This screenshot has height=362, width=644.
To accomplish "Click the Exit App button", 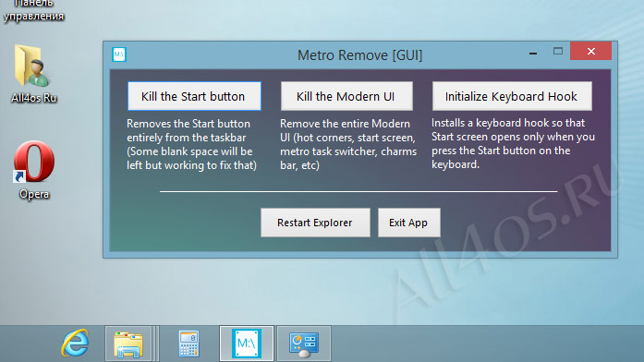I will click(x=409, y=223).
